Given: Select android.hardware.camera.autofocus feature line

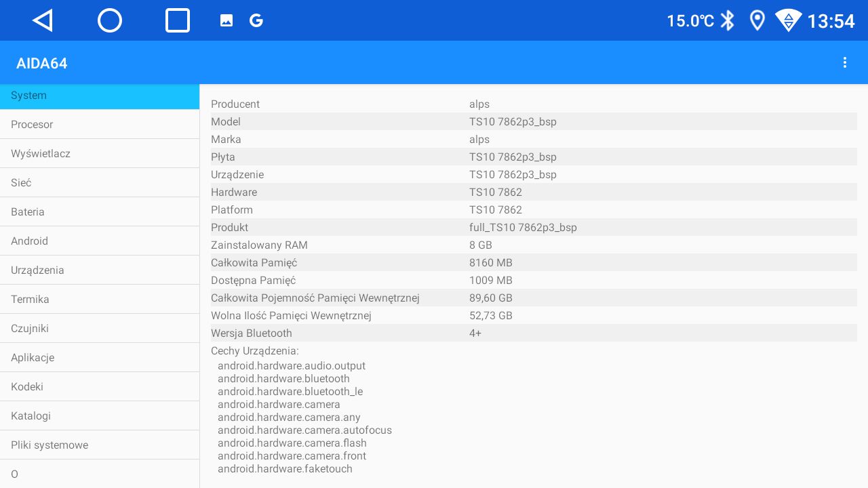Looking at the screenshot, I should tap(304, 430).
